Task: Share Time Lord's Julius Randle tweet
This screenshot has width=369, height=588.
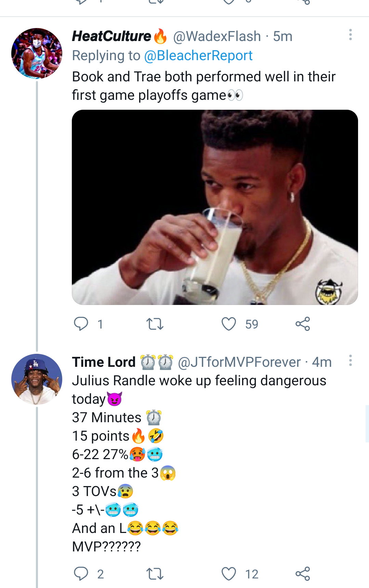Action: point(303,574)
